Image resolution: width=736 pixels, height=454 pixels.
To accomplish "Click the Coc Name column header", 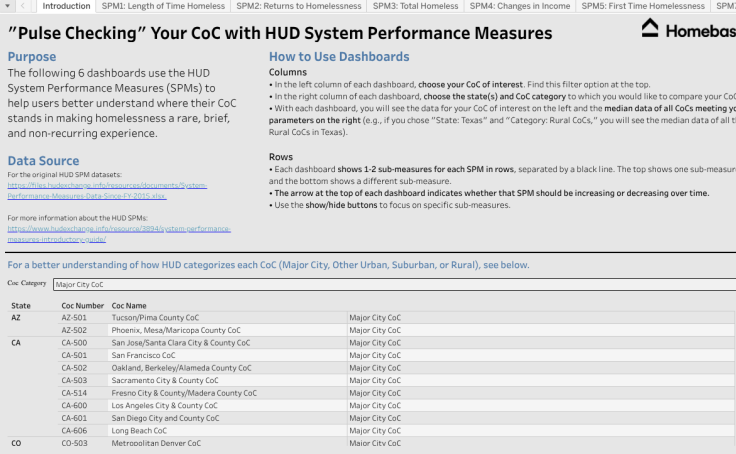I will pos(129,305).
